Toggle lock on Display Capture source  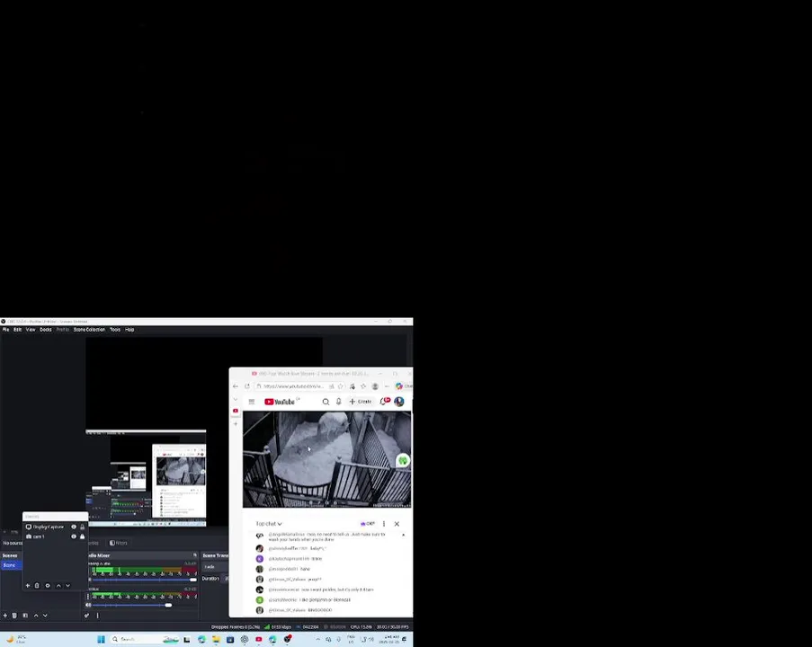tap(83, 527)
